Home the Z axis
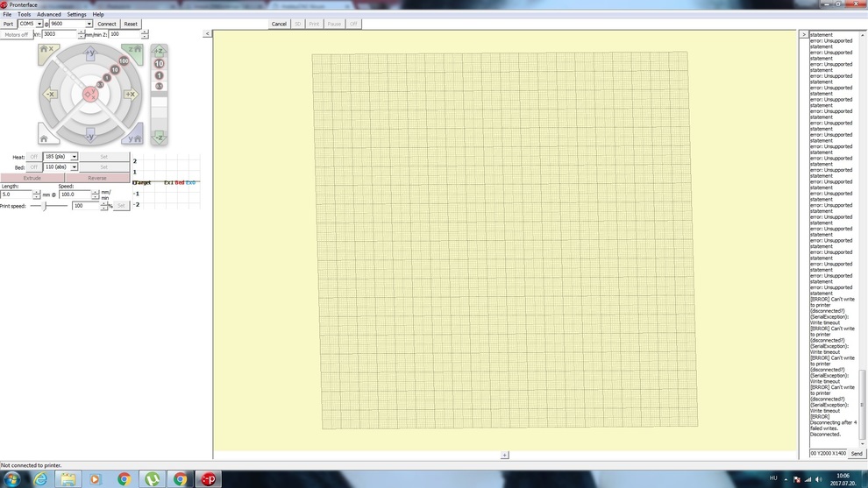This screenshot has width=868, height=488. (x=132, y=51)
